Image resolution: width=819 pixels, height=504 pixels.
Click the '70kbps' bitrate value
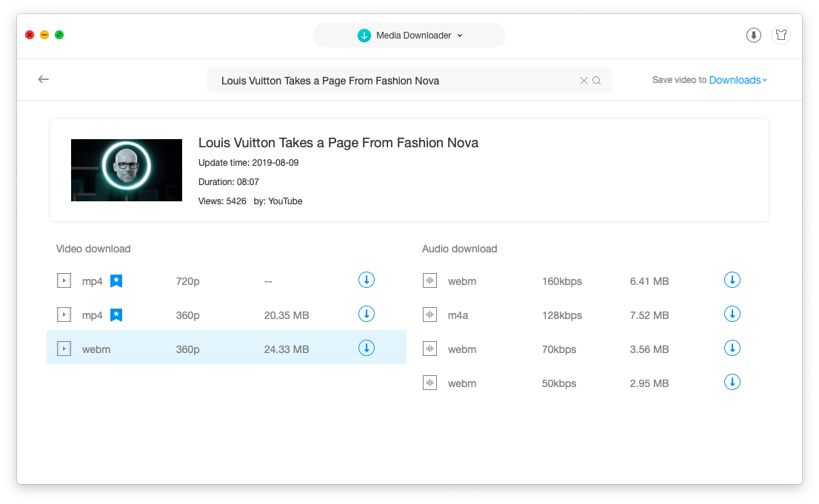click(x=559, y=349)
